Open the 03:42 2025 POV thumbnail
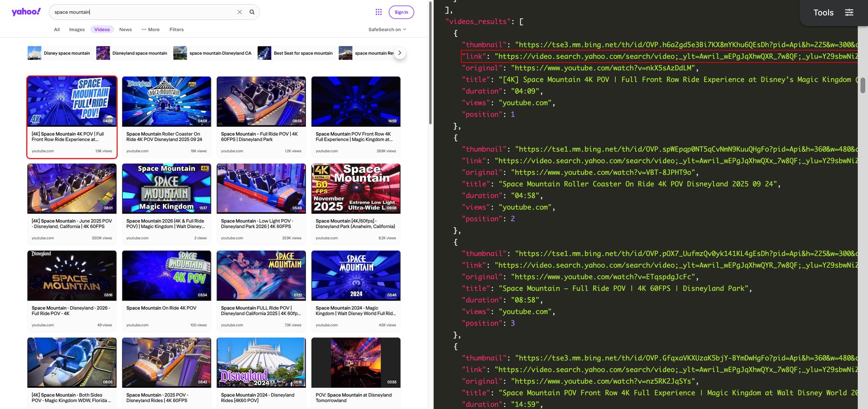The height and width of the screenshot is (409, 868). pos(167,363)
